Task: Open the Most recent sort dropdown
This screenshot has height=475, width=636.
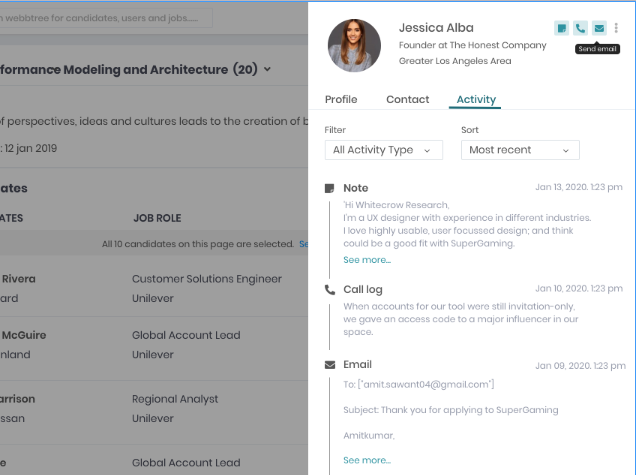Action: [x=520, y=150]
